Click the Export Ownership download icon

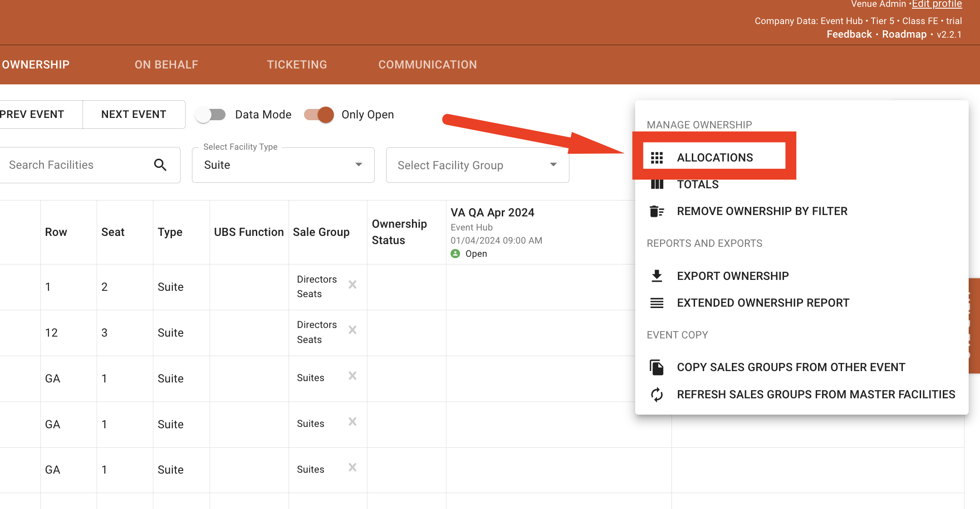pyautogui.click(x=657, y=276)
